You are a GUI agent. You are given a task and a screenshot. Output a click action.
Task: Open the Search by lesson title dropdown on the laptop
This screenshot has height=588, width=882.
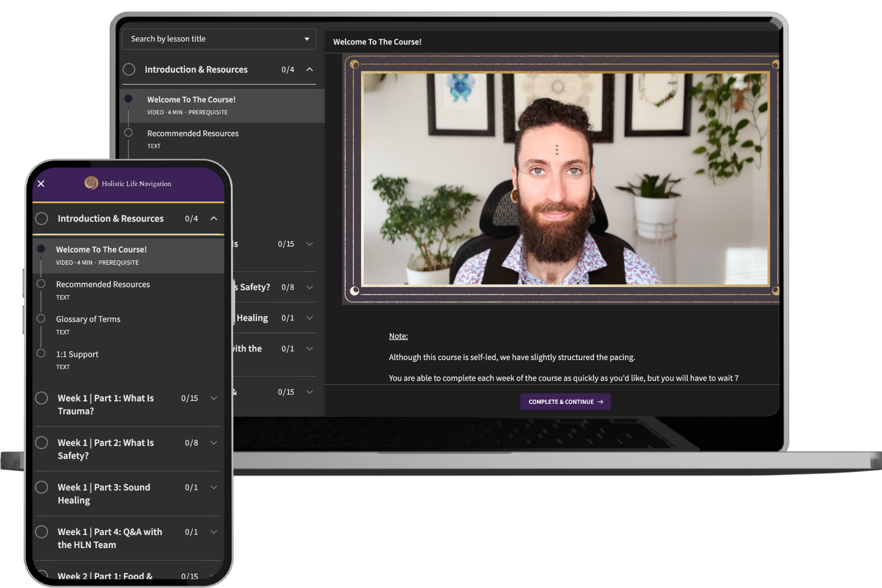click(219, 39)
